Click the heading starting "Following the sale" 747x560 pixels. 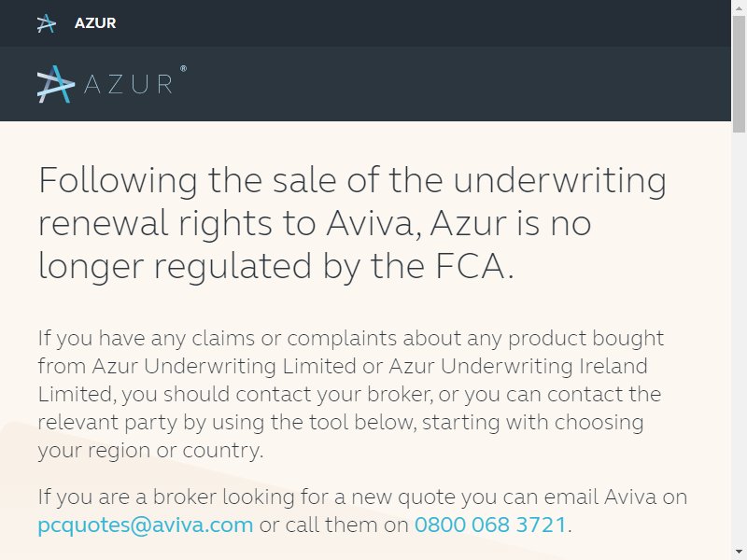point(352,223)
